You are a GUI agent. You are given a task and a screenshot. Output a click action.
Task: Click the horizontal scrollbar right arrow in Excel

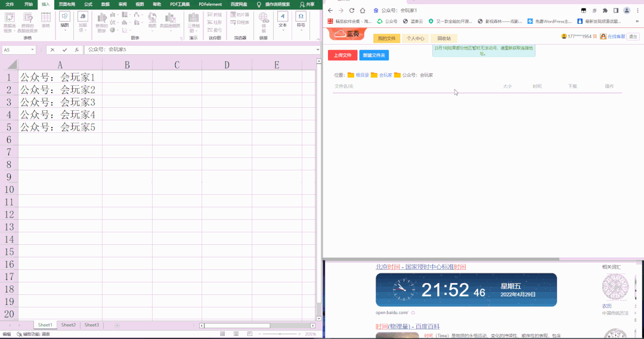(x=313, y=325)
